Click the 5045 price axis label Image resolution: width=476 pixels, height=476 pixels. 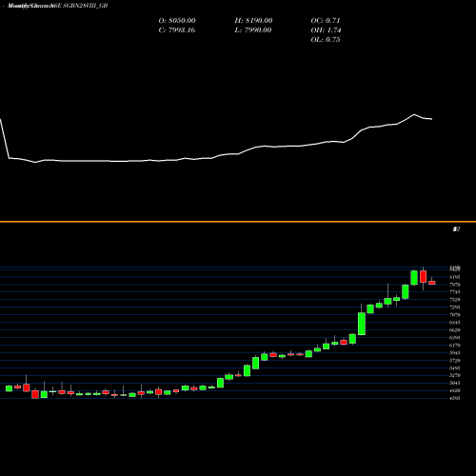(455, 383)
